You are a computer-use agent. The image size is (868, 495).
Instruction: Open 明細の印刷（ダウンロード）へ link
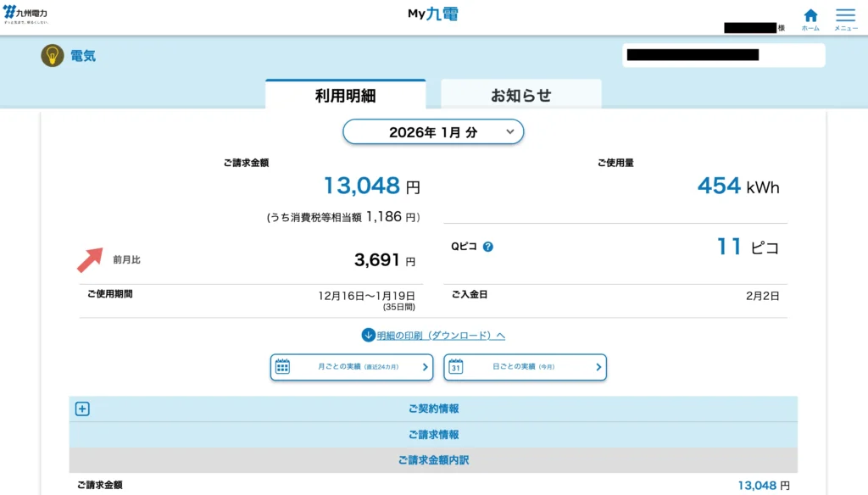coord(441,336)
